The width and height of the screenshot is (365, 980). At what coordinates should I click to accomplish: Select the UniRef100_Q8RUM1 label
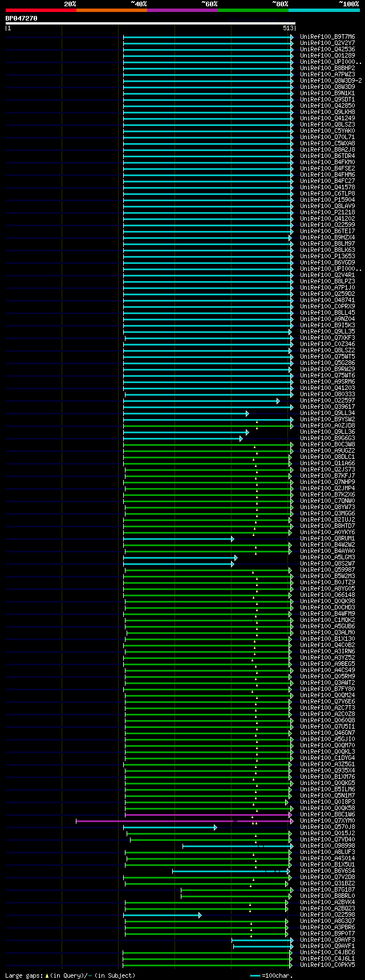click(327, 539)
